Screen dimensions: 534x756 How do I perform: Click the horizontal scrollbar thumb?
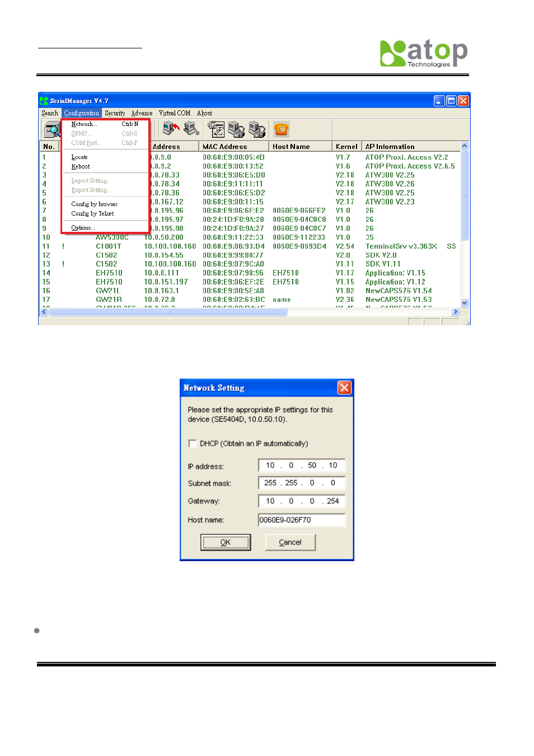coord(168,312)
